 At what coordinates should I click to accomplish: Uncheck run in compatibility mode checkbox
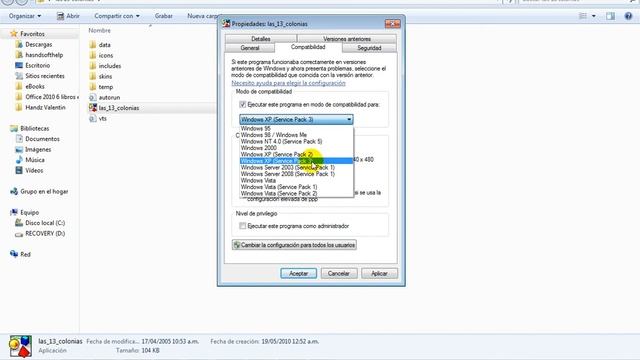pos(242,104)
